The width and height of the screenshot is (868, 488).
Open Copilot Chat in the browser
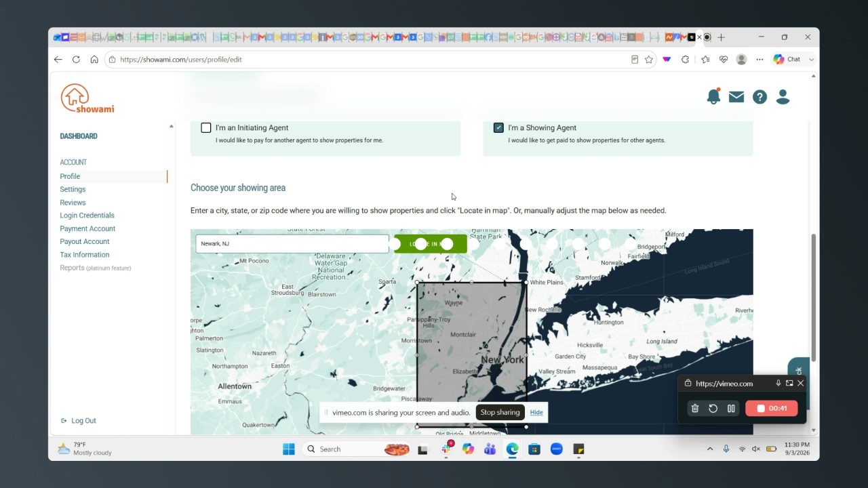787,59
